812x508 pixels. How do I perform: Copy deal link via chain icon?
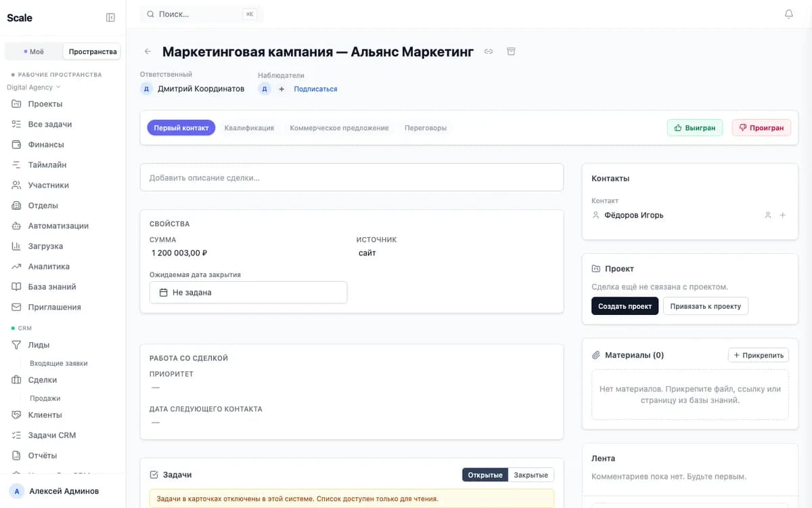(x=489, y=51)
